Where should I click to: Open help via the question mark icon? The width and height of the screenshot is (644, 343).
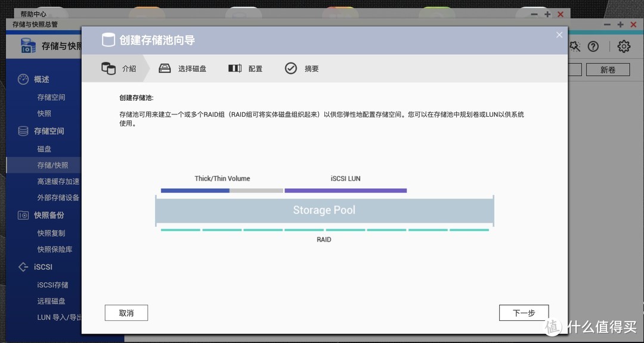(x=593, y=46)
